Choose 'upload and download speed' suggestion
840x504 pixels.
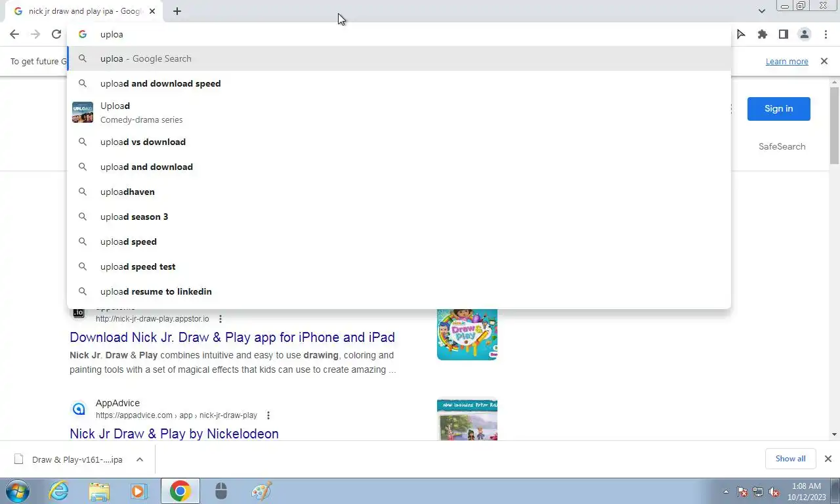399,83
